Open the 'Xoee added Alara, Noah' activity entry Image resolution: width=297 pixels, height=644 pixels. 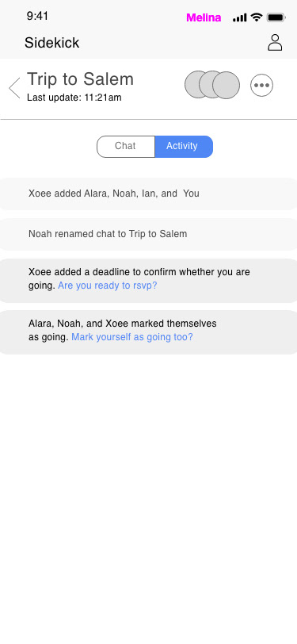click(149, 194)
